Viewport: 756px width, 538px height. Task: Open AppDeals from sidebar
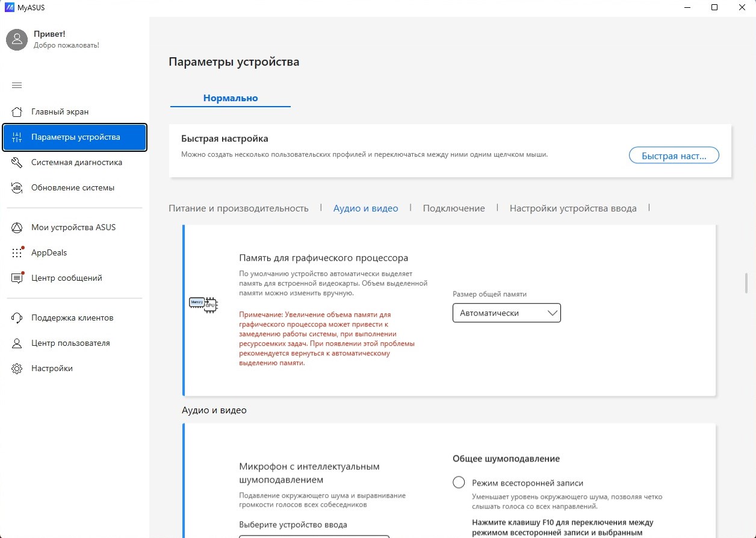point(75,252)
